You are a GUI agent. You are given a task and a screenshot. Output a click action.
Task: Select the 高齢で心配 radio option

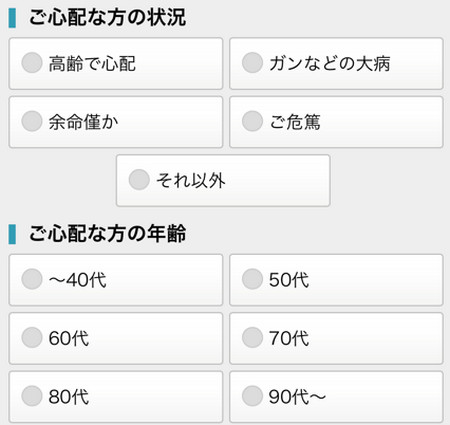(x=116, y=63)
